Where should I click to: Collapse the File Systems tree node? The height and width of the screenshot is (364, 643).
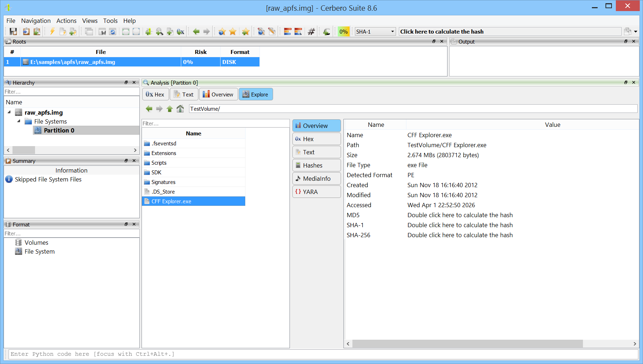(x=19, y=121)
